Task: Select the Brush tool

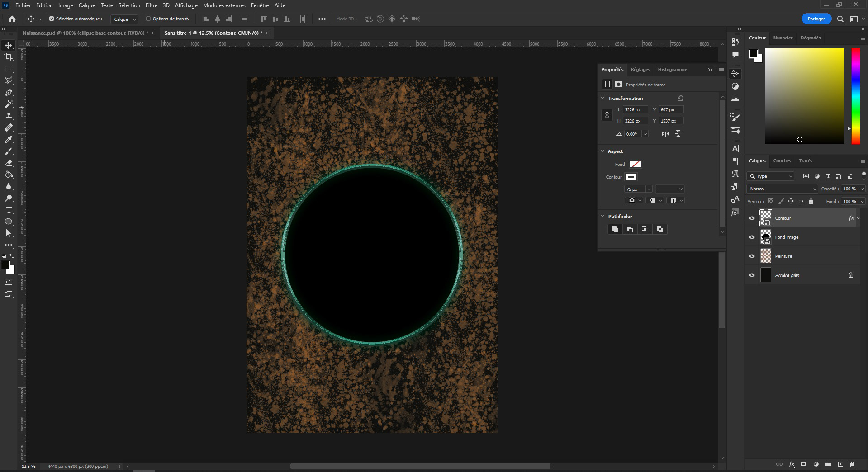Action: (x=9, y=151)
